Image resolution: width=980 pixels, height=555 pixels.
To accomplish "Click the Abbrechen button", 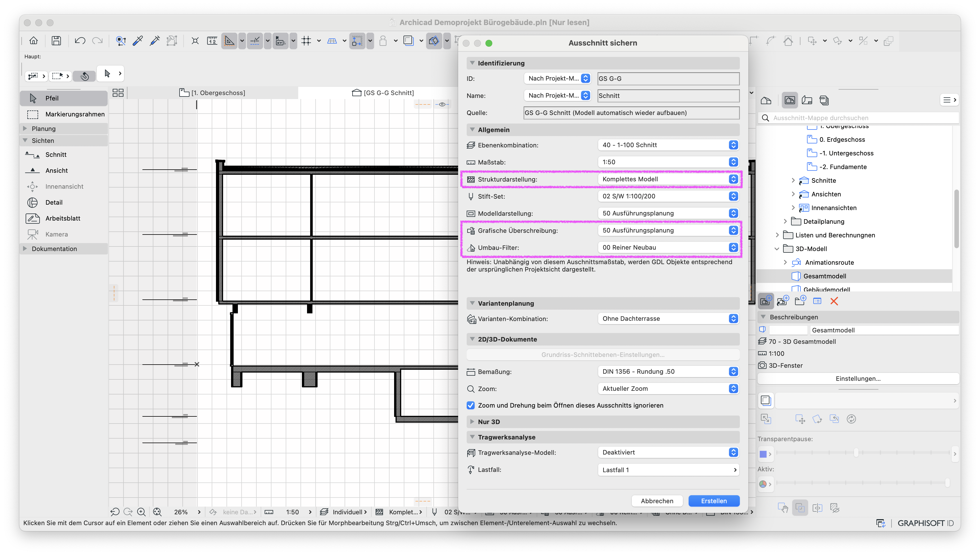I will pyautogui.click(x=657, y=501).
